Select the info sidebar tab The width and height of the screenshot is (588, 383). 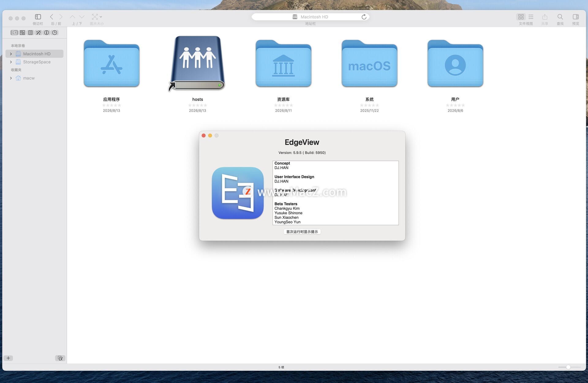tap(47, 33)
